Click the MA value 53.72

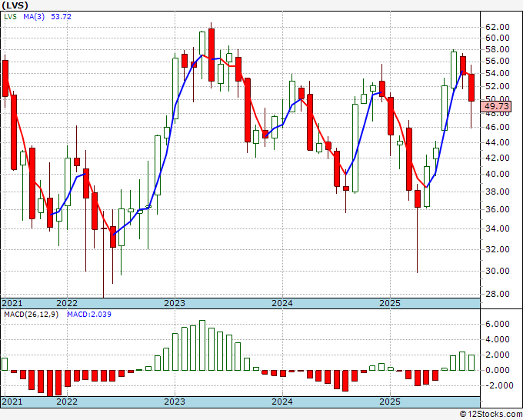click(61, 17)
